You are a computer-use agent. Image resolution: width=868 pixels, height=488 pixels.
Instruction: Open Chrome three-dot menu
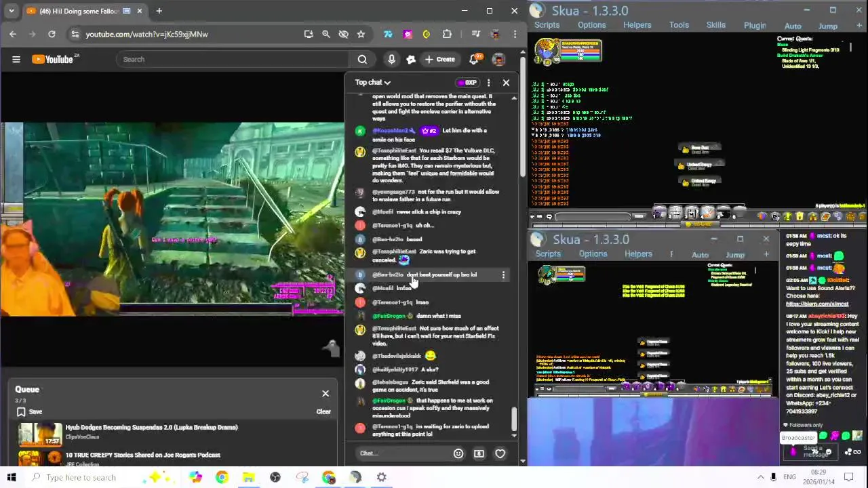(x=515, y=34)
